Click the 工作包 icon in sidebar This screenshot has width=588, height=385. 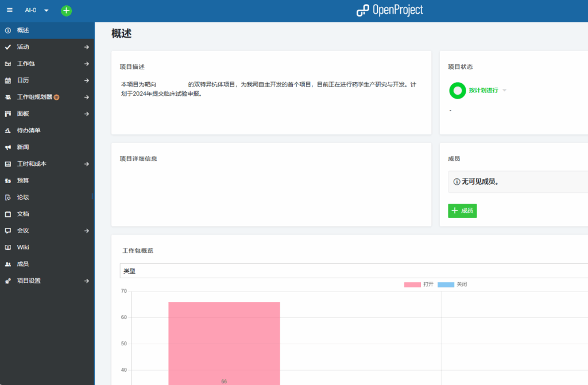(8, 64)
